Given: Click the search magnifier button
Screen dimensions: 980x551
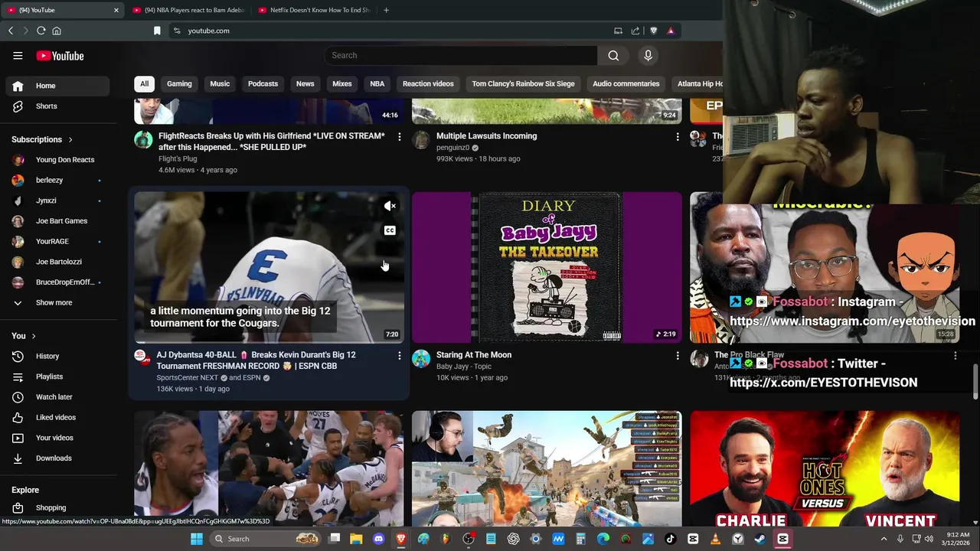Looking at the screenshot, I should [613, 55].
